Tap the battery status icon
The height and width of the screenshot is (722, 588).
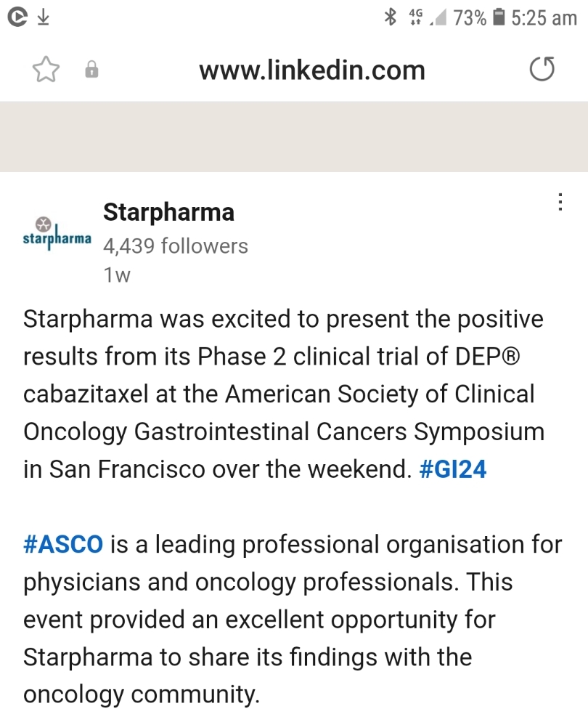tap(498, 17)
